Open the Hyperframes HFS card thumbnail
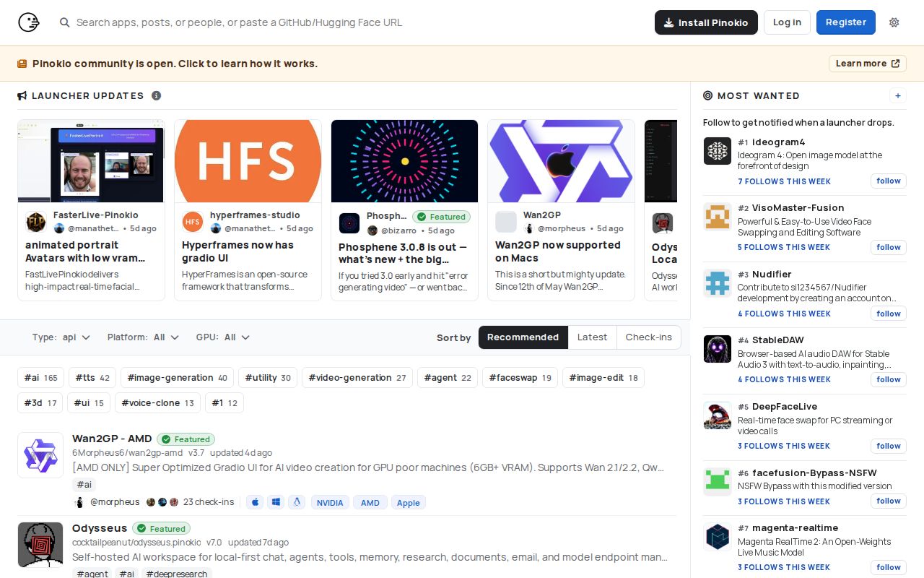 248,161
